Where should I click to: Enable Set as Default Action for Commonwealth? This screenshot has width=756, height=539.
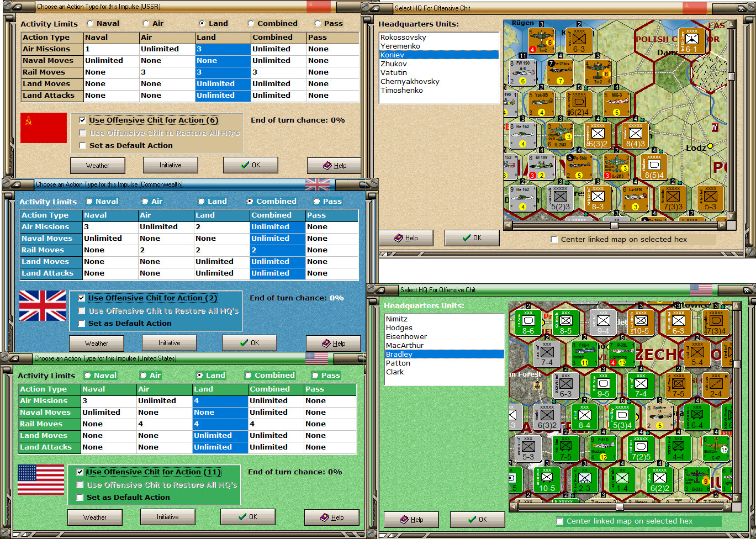[125, 323]
